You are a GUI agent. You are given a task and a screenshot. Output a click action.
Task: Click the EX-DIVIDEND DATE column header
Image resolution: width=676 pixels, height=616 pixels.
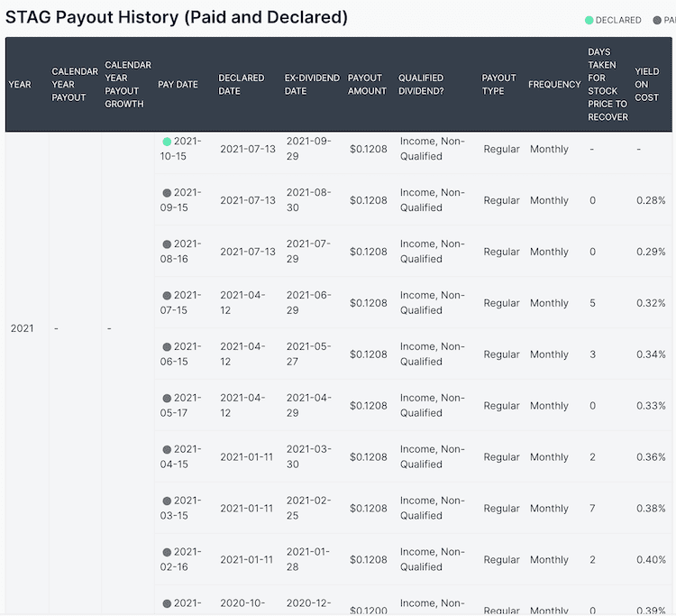tap(312, 85)
